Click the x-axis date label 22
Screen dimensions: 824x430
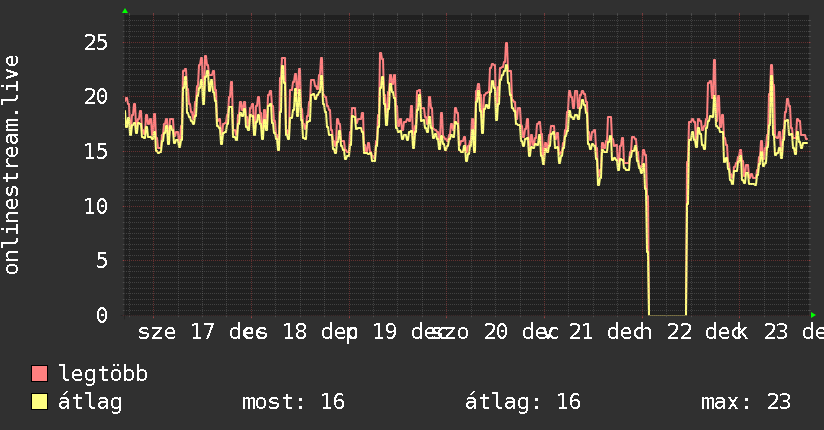pos(679,332)
